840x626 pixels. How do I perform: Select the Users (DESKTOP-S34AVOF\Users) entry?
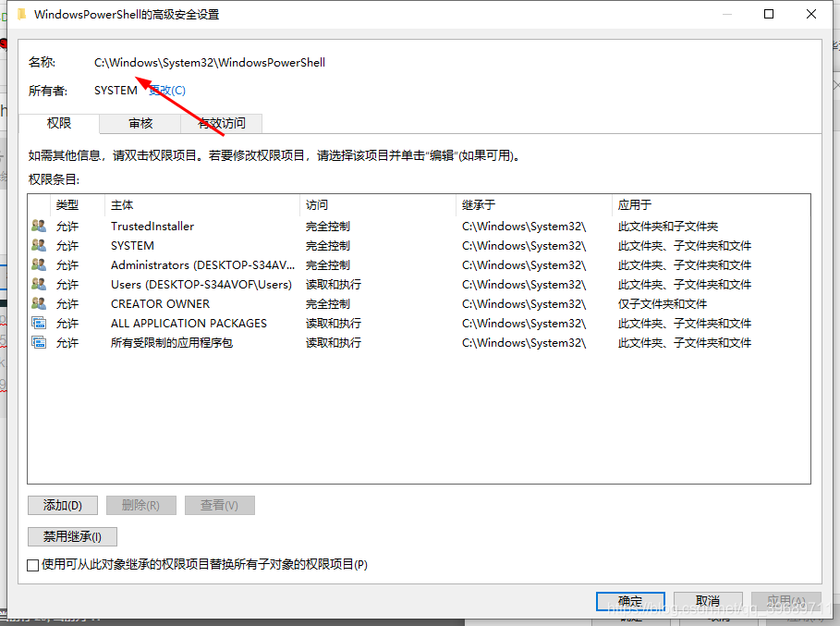point(419,284)
